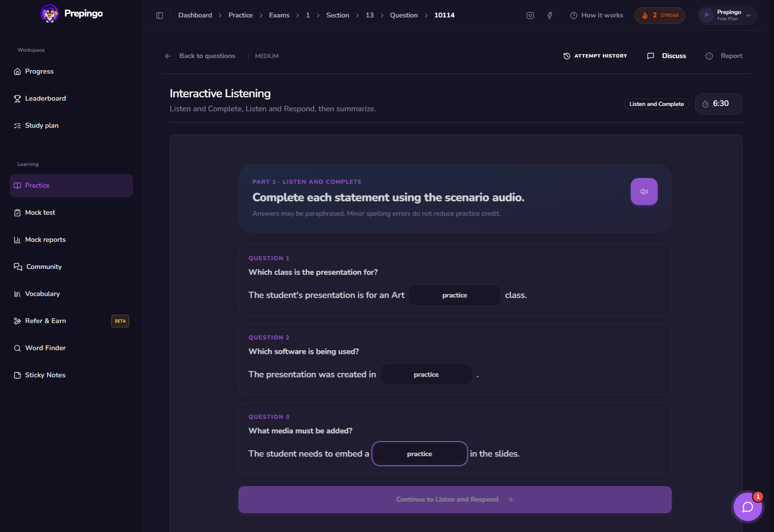Click the attempt history clock icon

click(x=567, y=56)
